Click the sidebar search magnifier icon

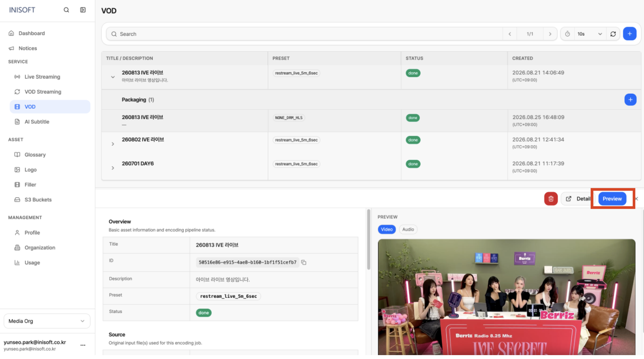pyautogui.click(x=66, y=10)
